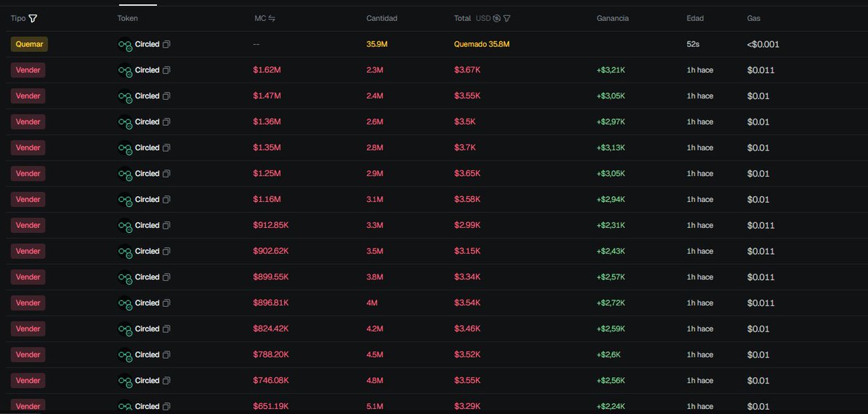Screen dimensions: 868x414
Task: Copy Circled address in $824.42K row
Action: click(166, 329)
